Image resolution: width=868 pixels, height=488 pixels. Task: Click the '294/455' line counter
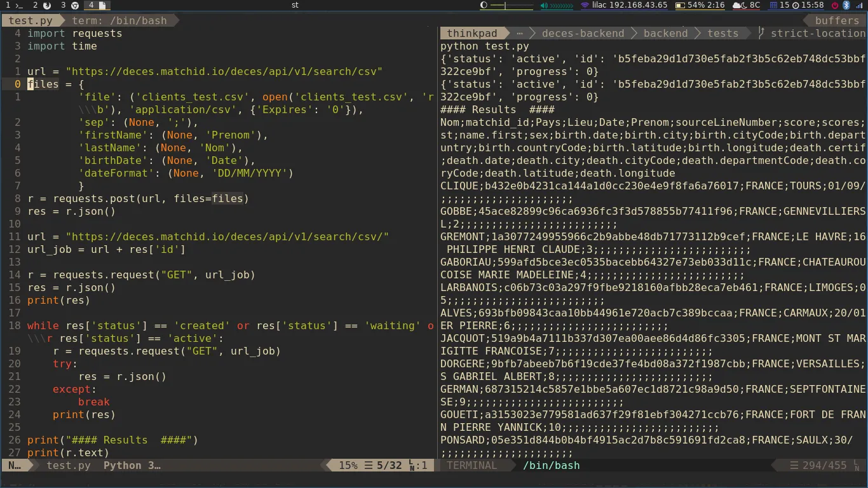[x=824, y=465]
